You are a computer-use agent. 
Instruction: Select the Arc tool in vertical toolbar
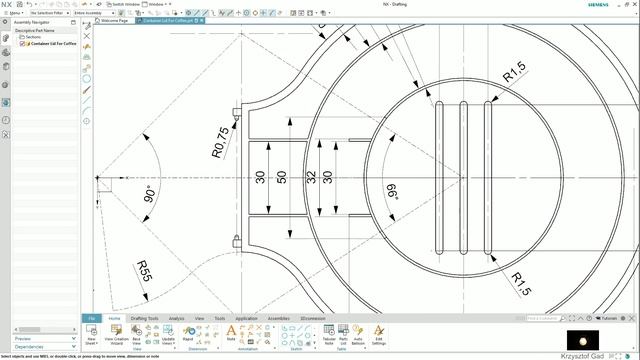point(87,111)
